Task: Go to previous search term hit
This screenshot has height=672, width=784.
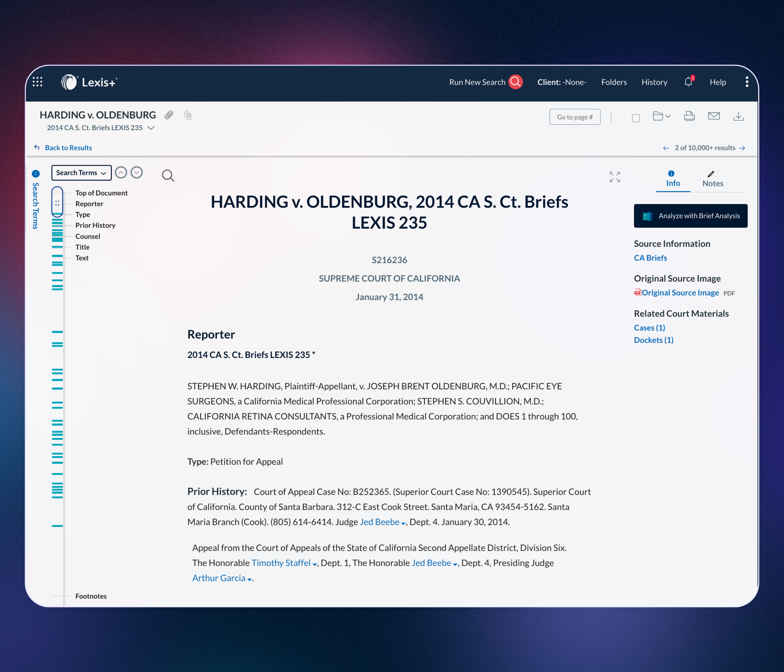Action: (121, 172)
